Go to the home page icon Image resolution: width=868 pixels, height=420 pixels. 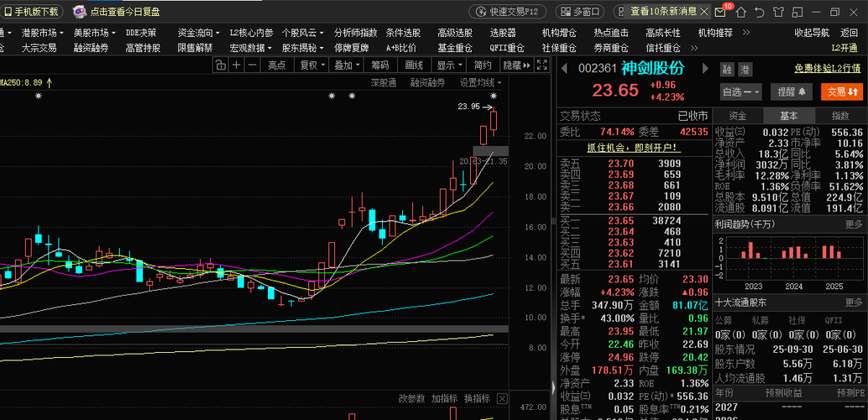[x=740, y=13]
